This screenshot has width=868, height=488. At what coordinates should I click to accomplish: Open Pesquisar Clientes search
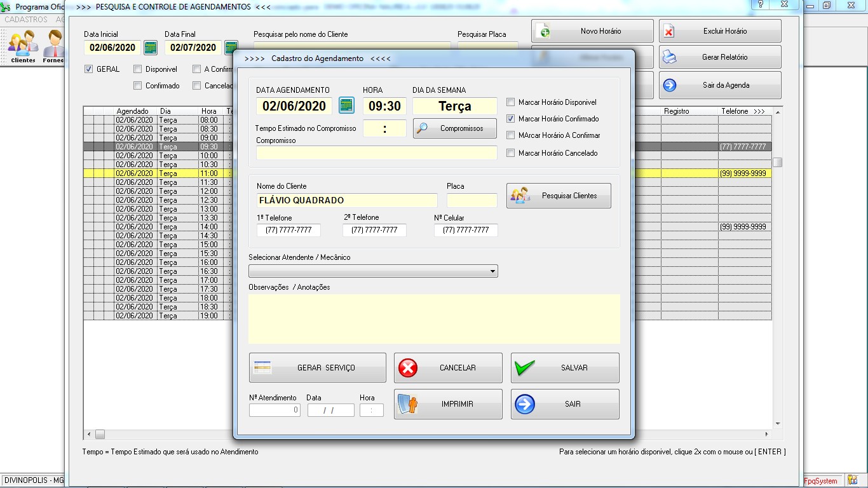pyautogui.click(x=559, y=196)
